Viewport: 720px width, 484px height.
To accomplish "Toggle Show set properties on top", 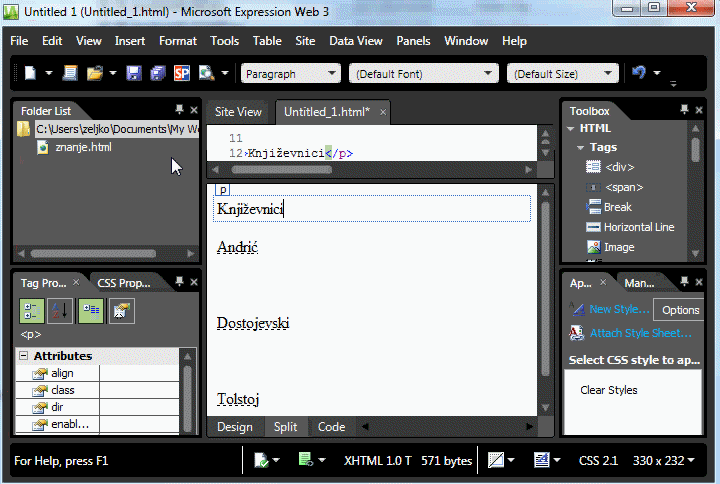I will pos(91,311).
